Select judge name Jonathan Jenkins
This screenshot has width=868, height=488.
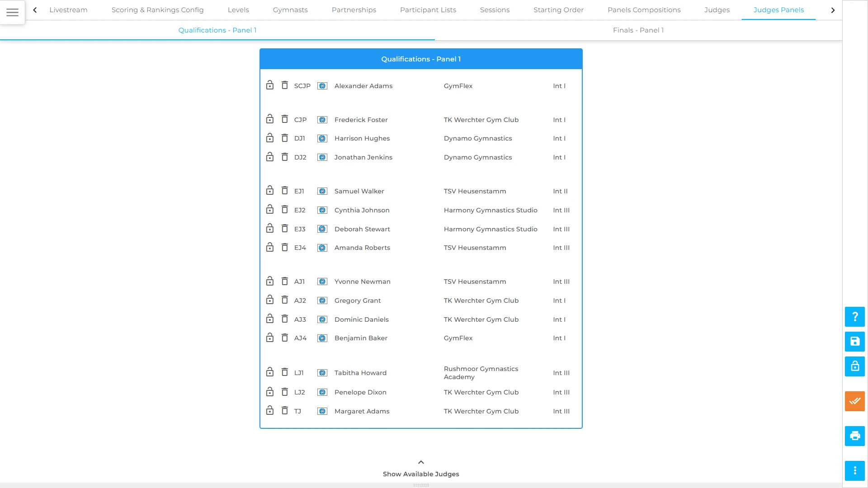pos(363,157)
